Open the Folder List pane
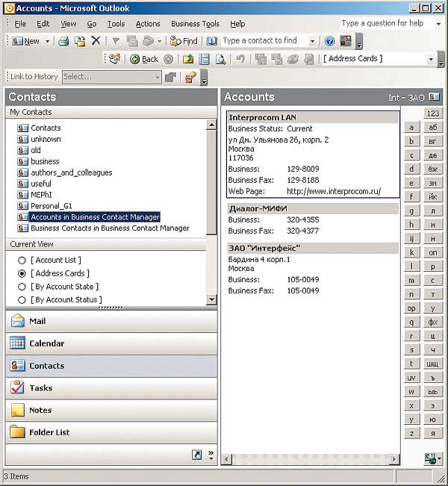This screenshot has width=448, height=486. click(49, 432)
